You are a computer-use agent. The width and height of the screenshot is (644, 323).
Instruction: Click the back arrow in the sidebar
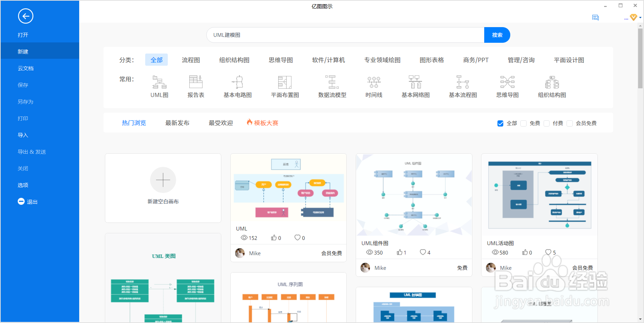click(x=25, y=16)
